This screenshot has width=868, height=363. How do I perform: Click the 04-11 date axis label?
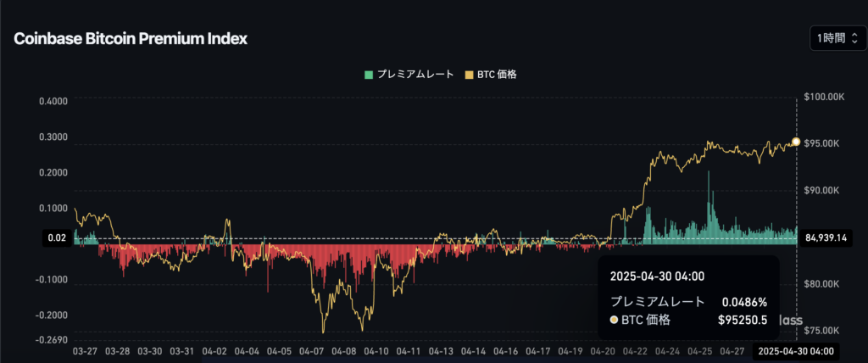click(x=409, y=351)
